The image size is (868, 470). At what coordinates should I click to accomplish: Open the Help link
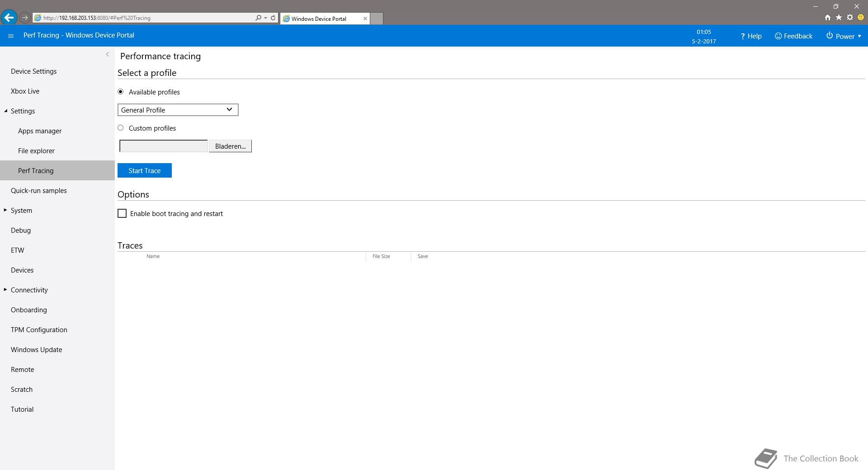pyautogui.click(x=751, y=36)
